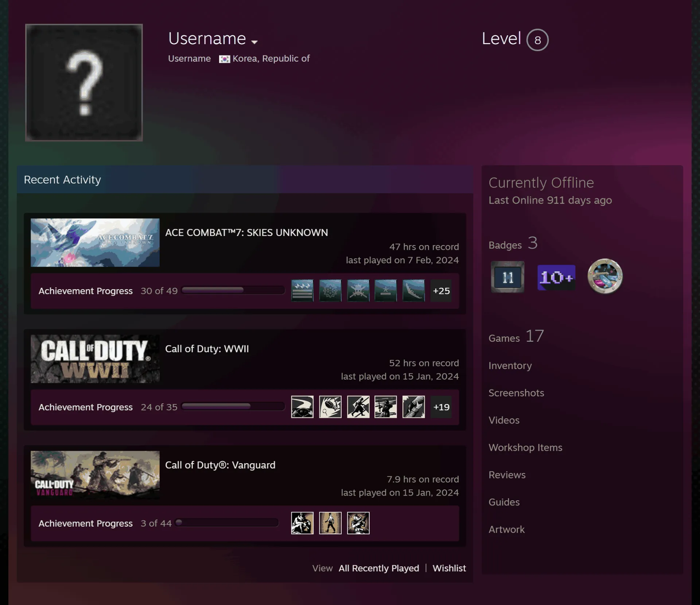Click WWII first achievement helmet icon
700x605 pixels.
[302, 407]
